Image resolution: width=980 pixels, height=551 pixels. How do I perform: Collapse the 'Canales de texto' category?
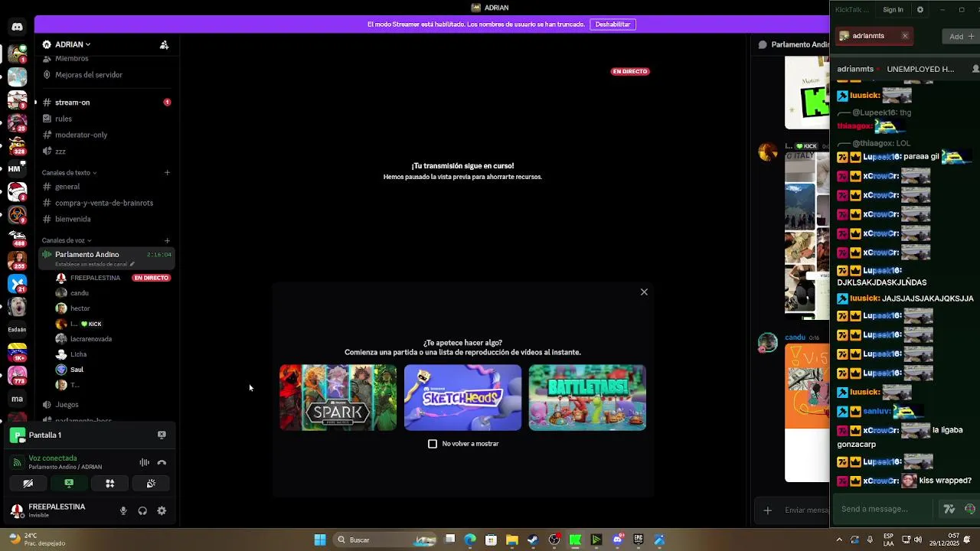[69, 173]
